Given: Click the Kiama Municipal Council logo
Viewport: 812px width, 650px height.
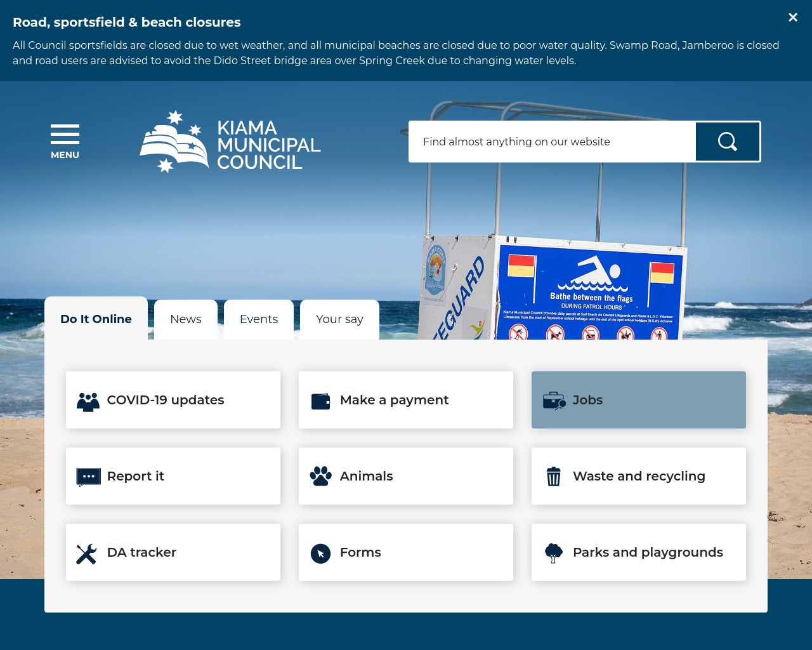Looking at the screenshot, I should (x=230, y=141).
